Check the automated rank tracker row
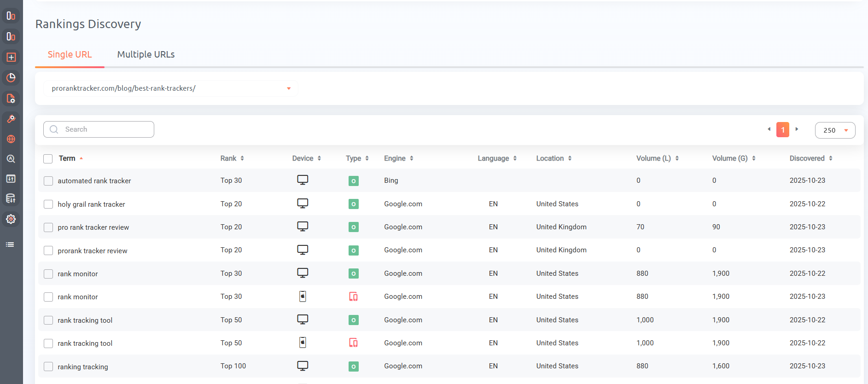This screenshot has height=384, width=868. [48, 181]
